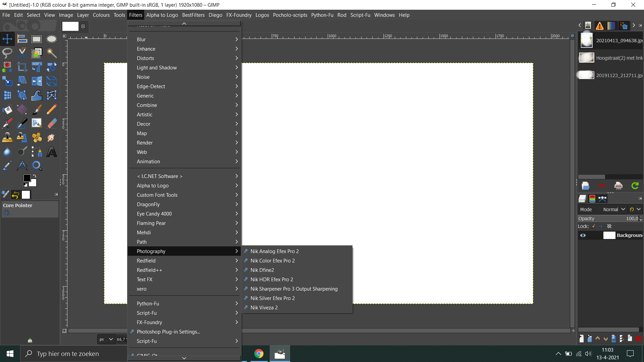Select the Zoom magnifier tool

[x=37, y=166]
